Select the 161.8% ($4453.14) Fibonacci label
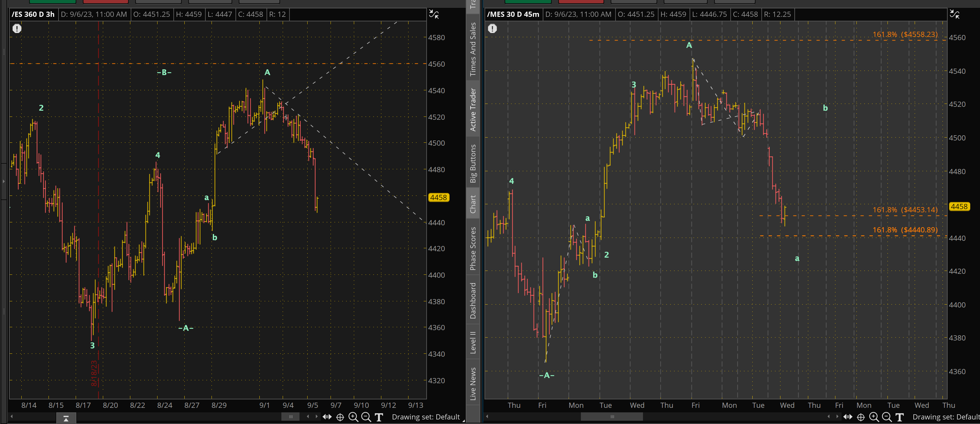The width and height of the screenshot is (980, 424). tap(905, 210)
